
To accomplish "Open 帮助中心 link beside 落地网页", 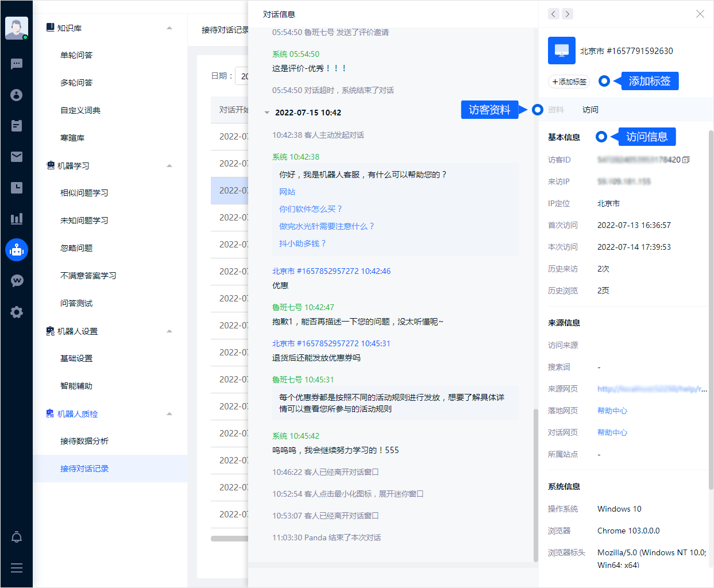I will pyautogui.click(x=612, y=411).
